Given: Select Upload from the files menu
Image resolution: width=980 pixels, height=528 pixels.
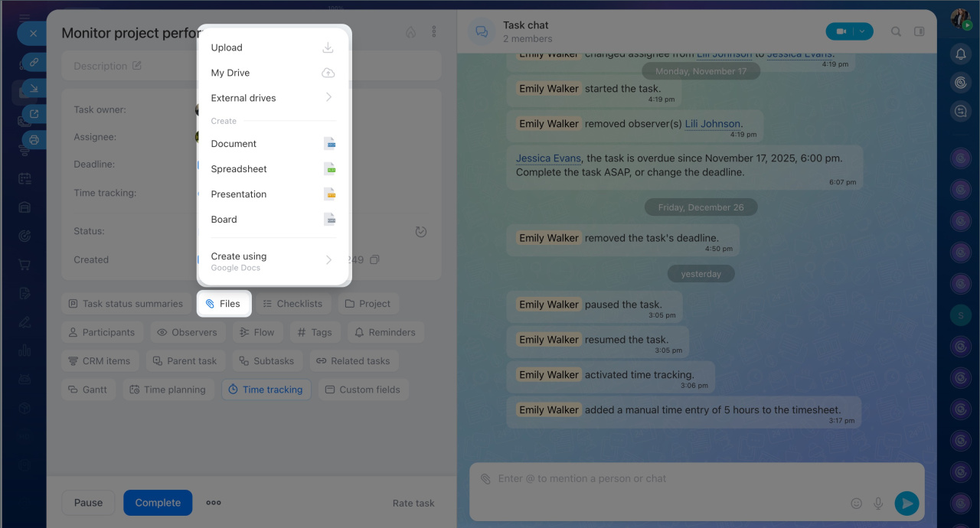Looking at the screenshot, I should 273,47.
